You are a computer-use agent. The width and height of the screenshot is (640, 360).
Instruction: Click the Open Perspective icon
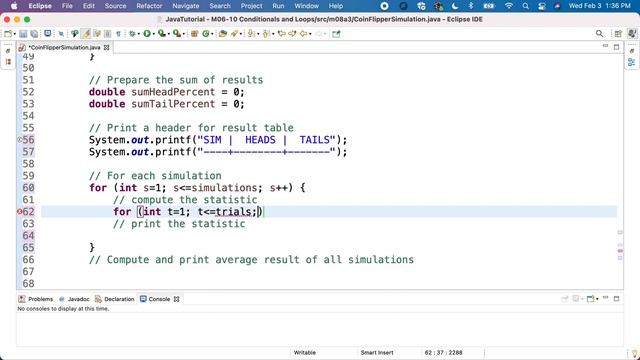618,34
